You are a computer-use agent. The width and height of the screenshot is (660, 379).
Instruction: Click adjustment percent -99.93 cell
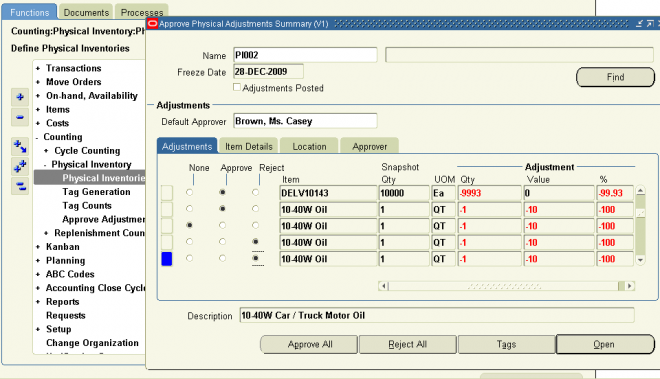coord(615,193)
